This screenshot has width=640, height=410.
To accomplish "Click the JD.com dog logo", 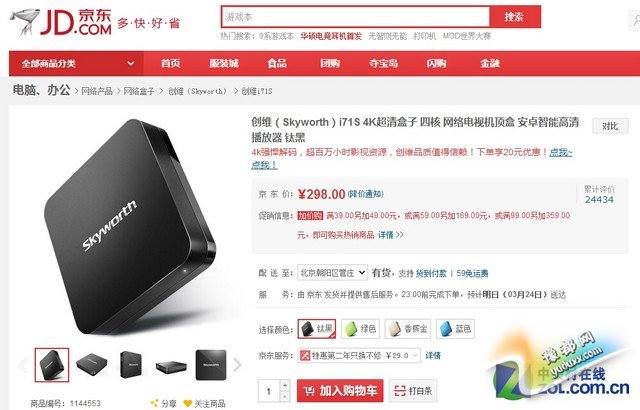I will pos(25,22).
